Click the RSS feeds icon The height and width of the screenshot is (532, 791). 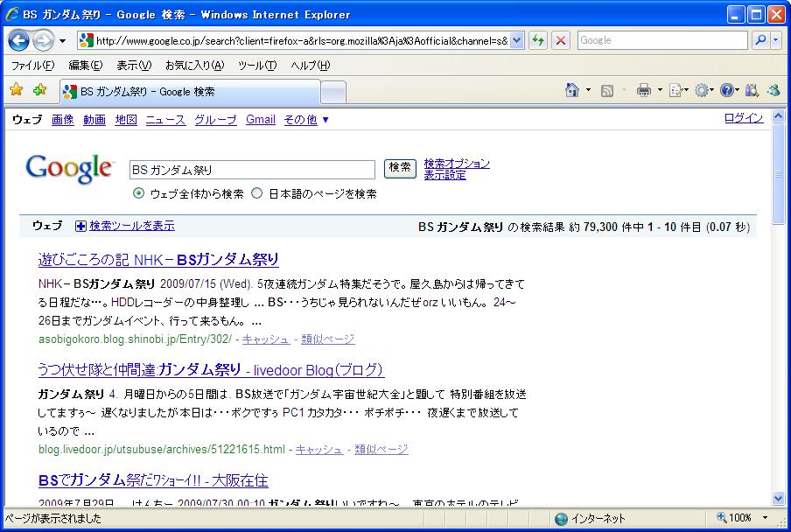coord(607,91)
